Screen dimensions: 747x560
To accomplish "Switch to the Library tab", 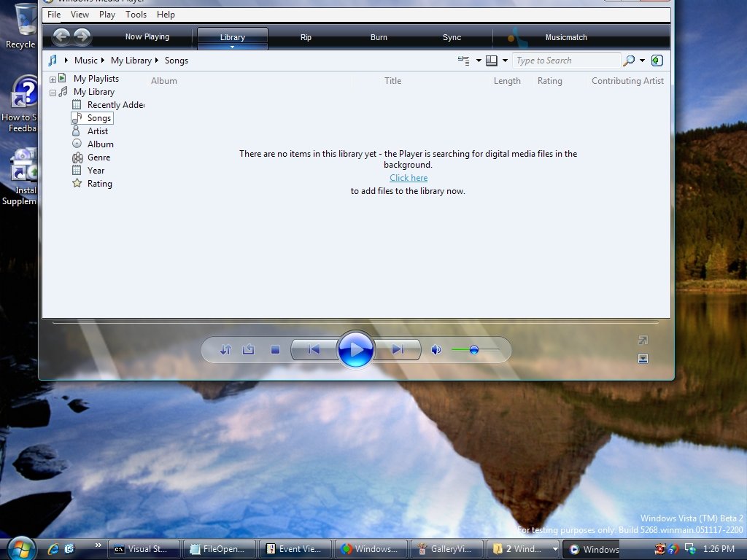I will point(233,37).
